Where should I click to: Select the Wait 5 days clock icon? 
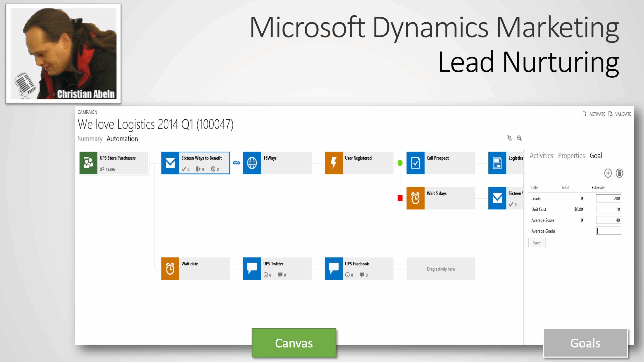[x=415, y=198]
